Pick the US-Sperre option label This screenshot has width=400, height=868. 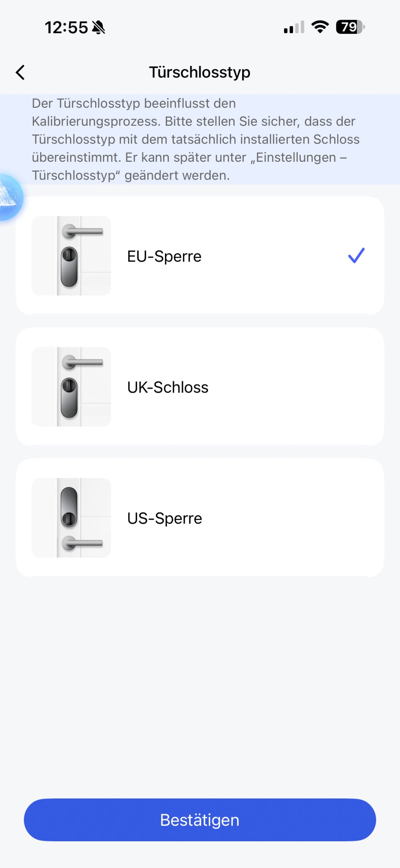165,518
